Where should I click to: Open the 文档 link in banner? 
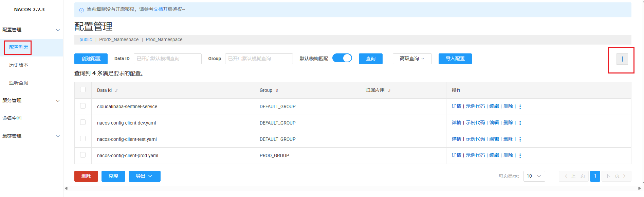[x=158, y=10]
